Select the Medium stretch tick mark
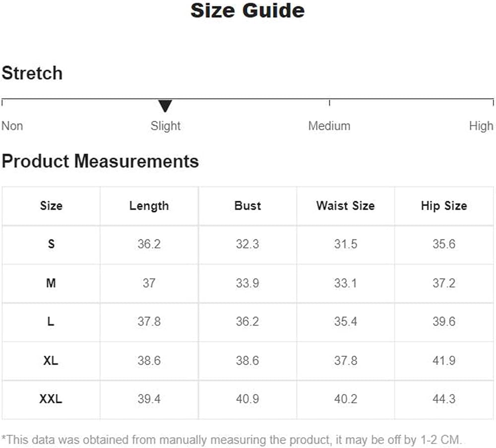 (329, 103)
